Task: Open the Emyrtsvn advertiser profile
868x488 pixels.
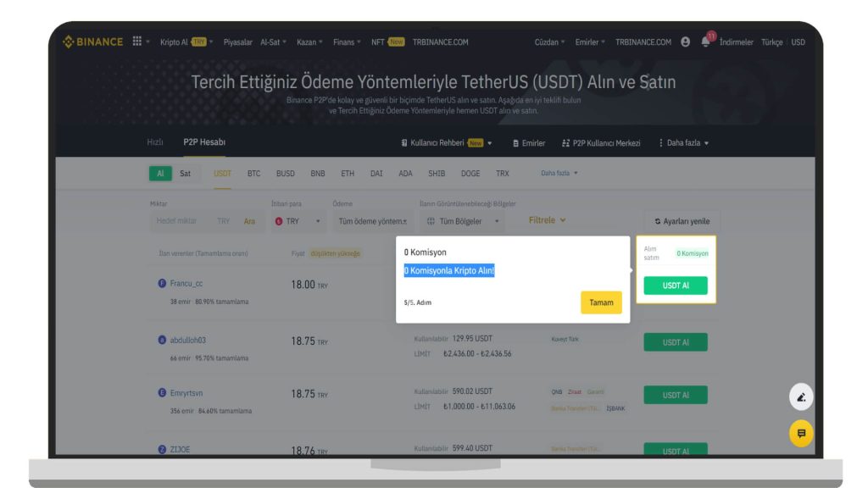Action: tap(186, 393)
